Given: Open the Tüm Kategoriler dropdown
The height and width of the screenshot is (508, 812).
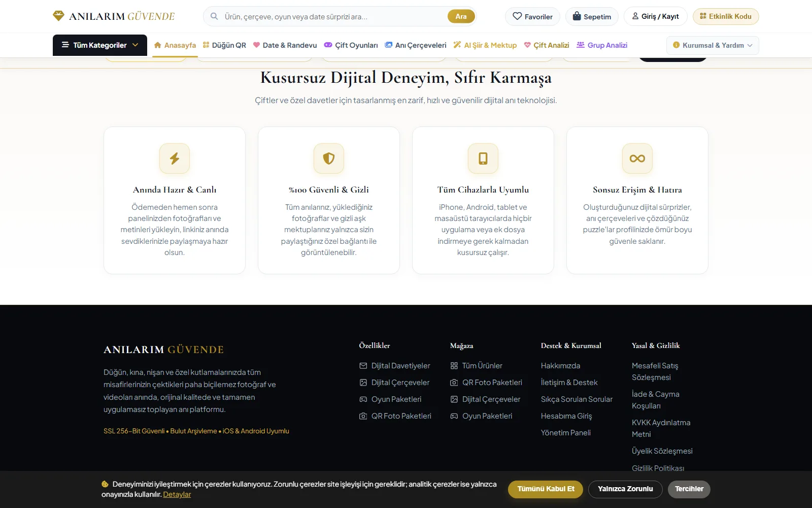Looking at the screenshot, I should coord(100,45).
